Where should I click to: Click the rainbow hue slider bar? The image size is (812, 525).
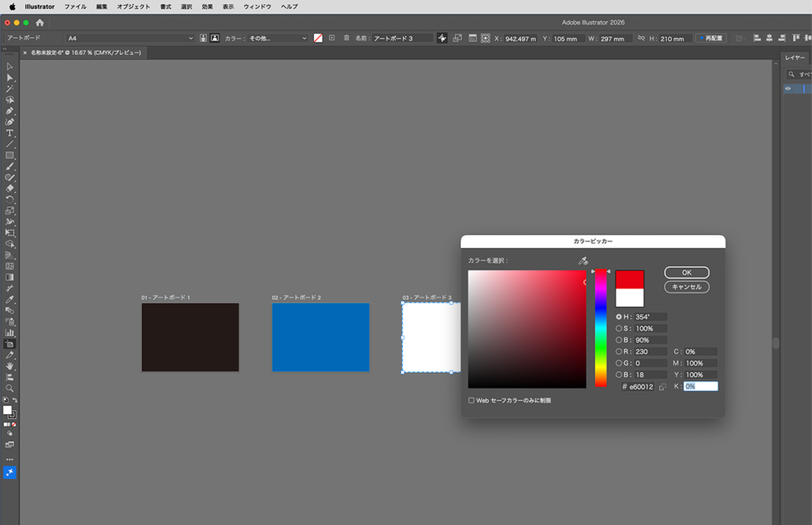(x=601, y=329)
